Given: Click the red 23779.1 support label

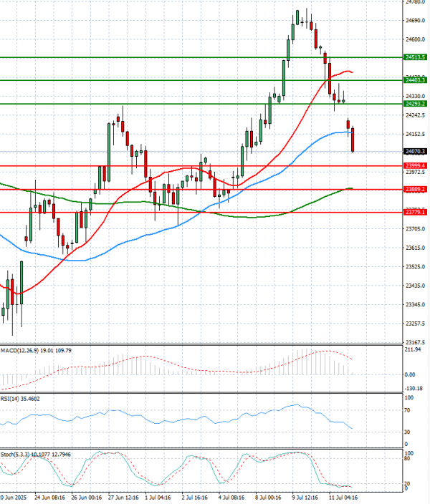Looking at the screenshot, I should [x=415, y=212].
